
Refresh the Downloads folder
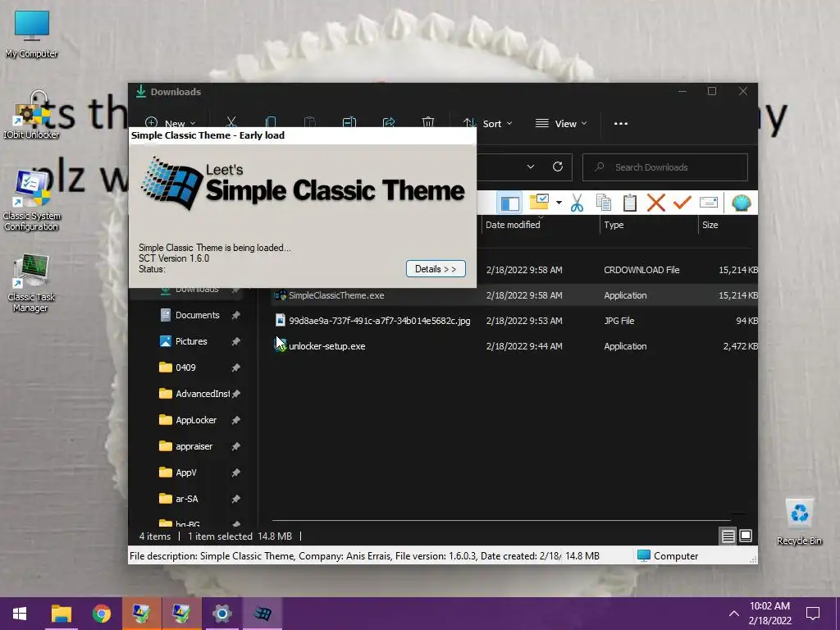point(558,167)
